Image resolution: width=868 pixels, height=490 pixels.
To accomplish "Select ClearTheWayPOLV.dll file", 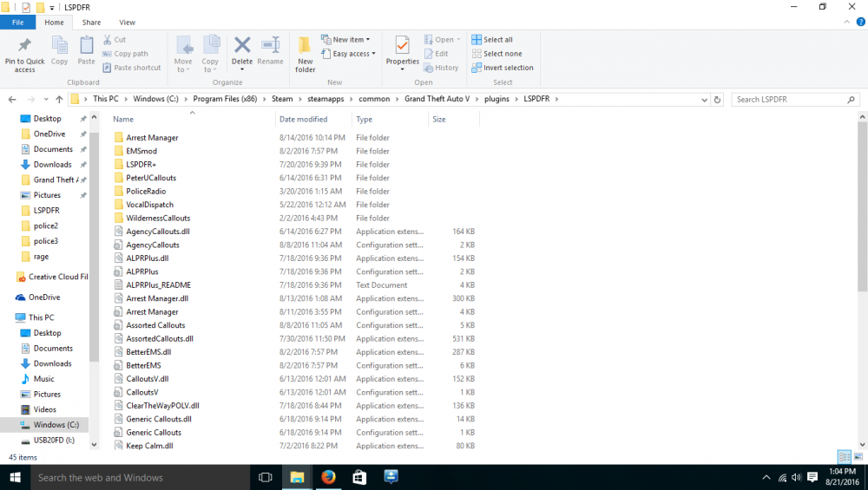I will click(162, 405).
